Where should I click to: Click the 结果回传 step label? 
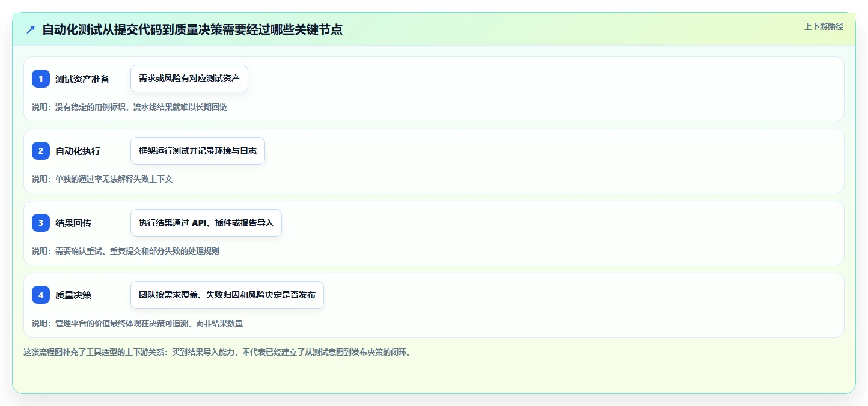(73, 223)
